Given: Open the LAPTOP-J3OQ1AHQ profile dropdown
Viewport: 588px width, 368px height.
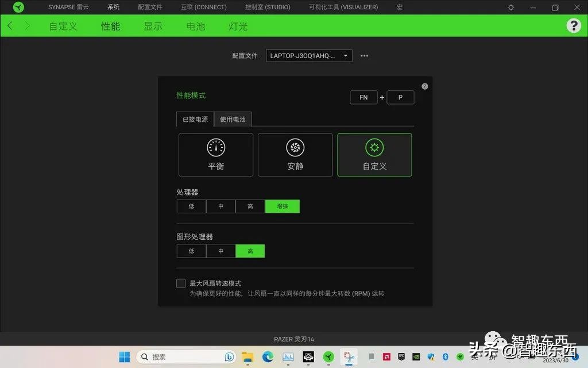Looking at the screenshot, I should click(x=308, y=55).
